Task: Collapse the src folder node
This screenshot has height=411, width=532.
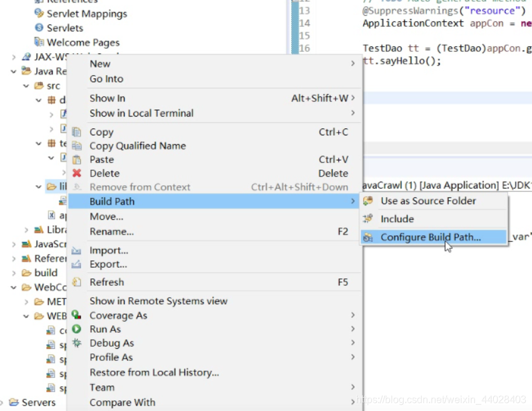Action: click(26, 86)
